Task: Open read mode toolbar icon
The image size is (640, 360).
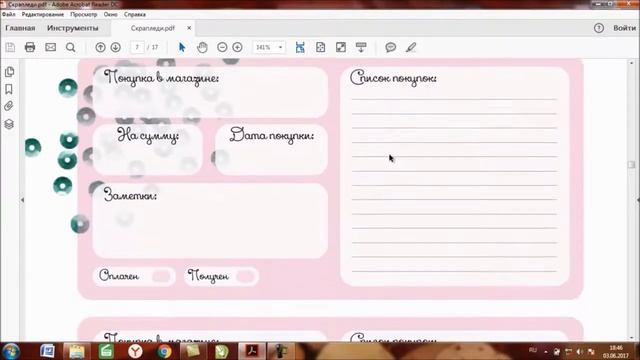Action: click(361, 47)
